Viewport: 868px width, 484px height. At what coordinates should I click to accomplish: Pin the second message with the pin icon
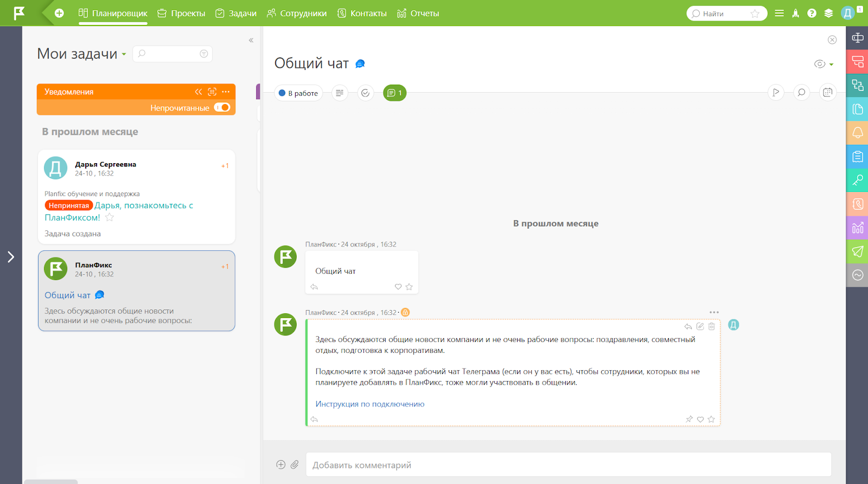pyautogui.click(x=689, y=419)
